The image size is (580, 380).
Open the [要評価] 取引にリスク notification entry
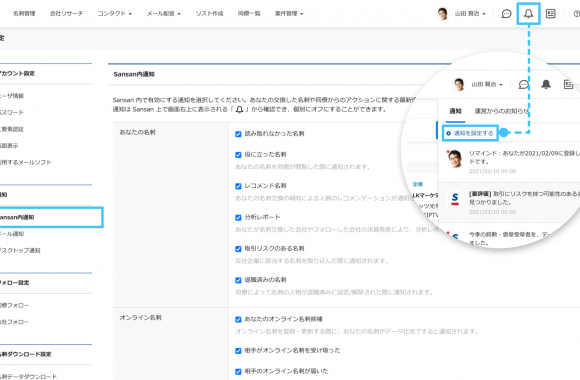tap(509, 202)
